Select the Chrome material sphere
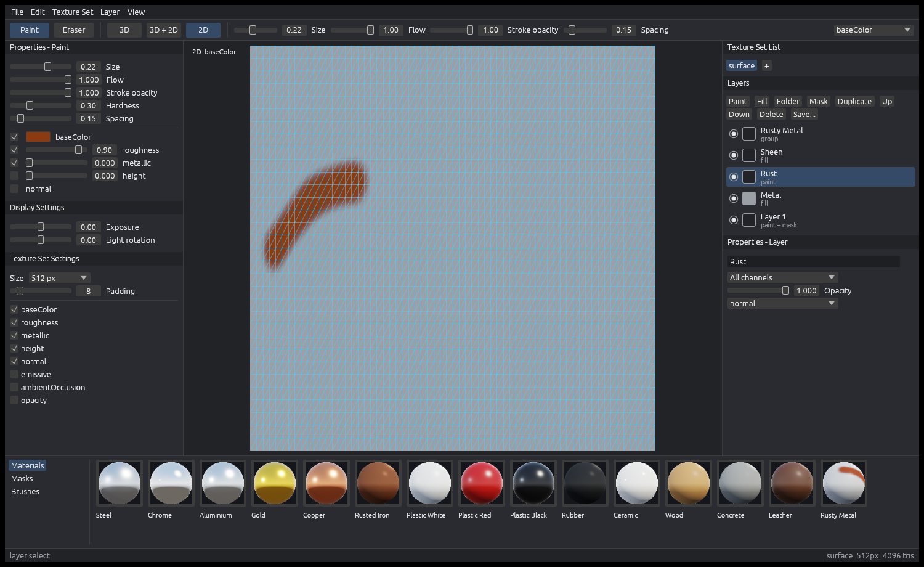 pos(171,483)
